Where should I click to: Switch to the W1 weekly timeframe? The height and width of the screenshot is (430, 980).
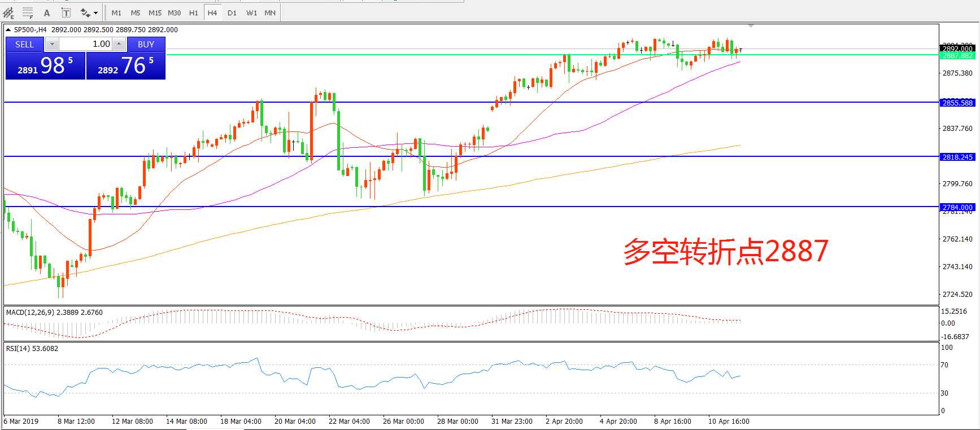coord(251,12)
